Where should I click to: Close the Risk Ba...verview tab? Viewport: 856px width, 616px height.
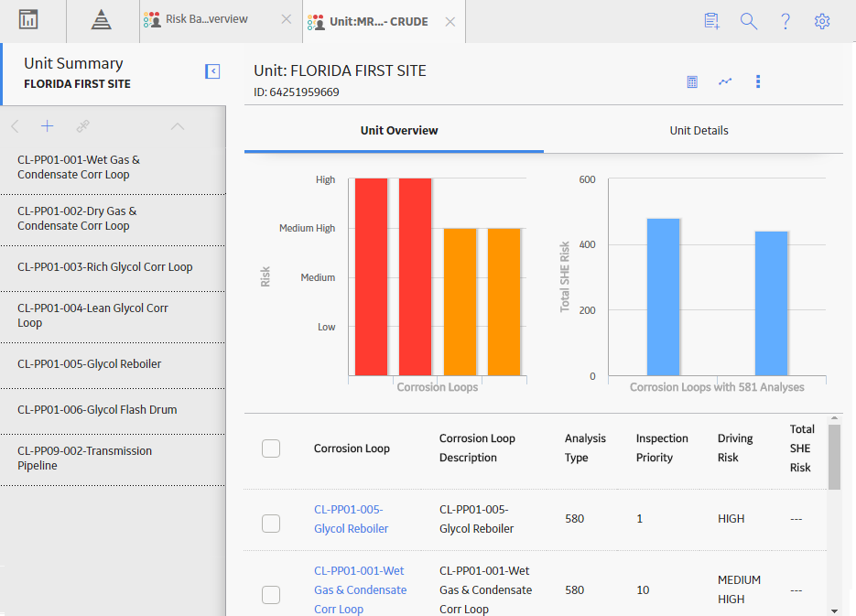tap(286, 19)
